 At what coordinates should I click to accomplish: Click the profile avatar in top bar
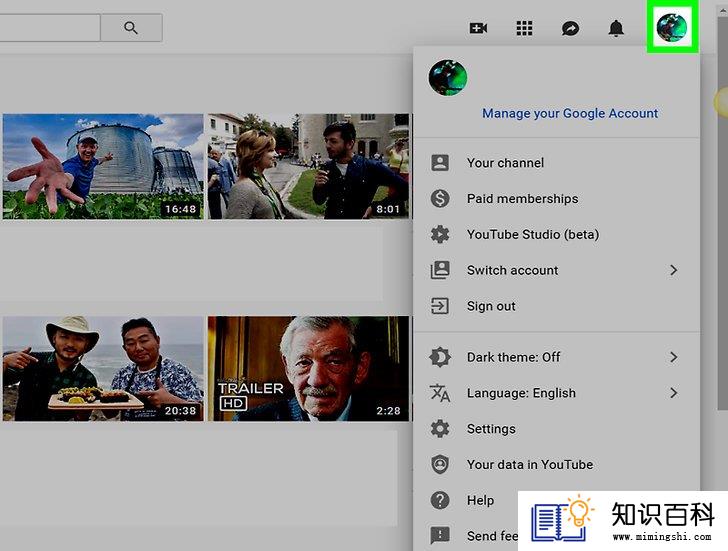click(x=672, y=27)
